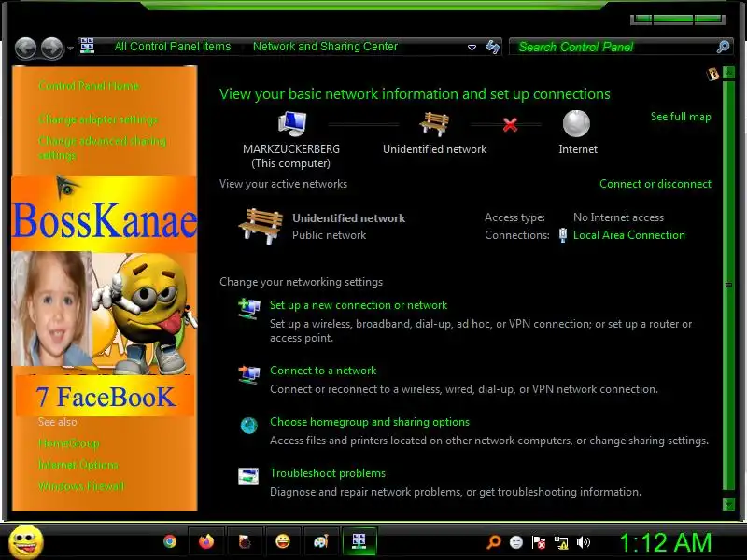
Task: Open Troubleshoot problems link
Action: coord(328,473)
